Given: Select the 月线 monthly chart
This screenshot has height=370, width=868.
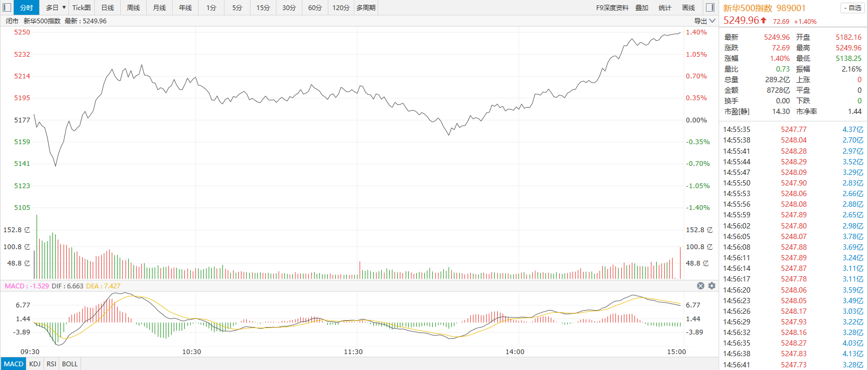Looking at the screenshot, I should click(159, 7).
